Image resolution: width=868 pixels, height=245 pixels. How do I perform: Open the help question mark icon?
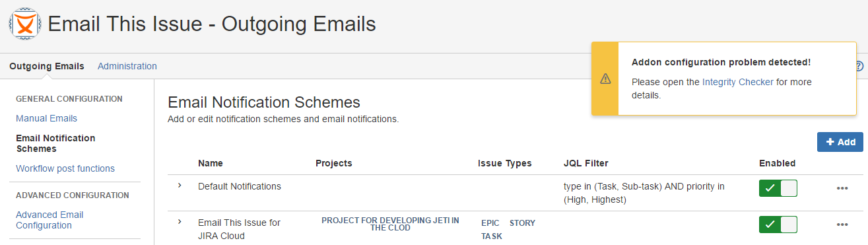click(859, 66)
